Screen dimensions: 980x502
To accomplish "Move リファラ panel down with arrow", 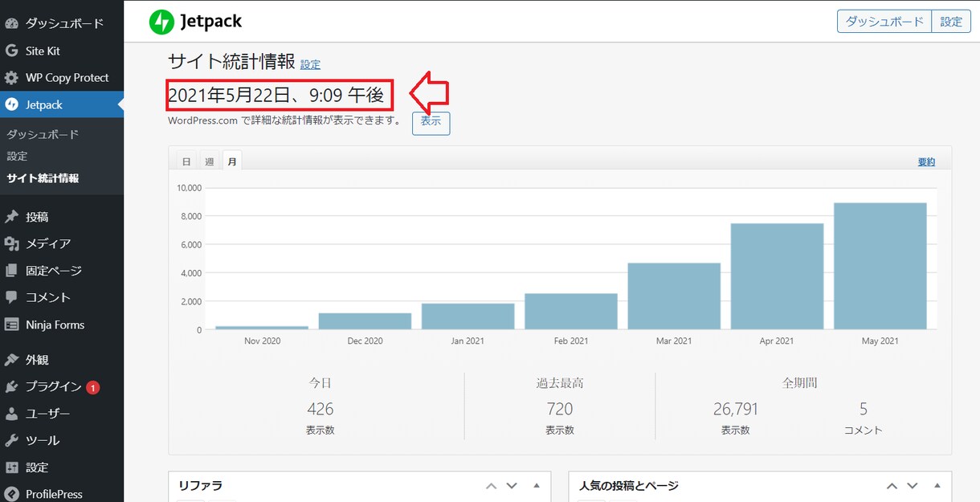I will tap(512, 486).
